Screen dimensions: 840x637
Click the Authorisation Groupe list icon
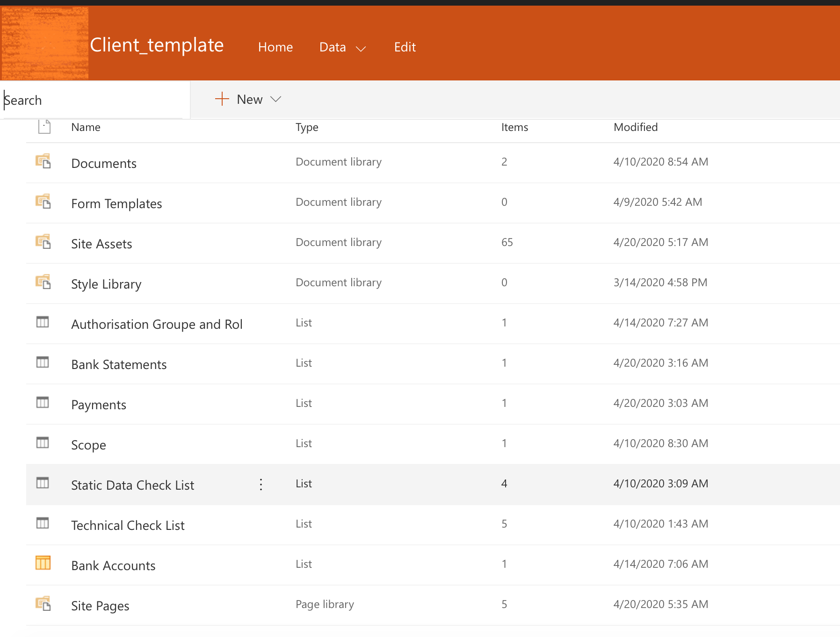pyautogui.click(x=43, y=322)
